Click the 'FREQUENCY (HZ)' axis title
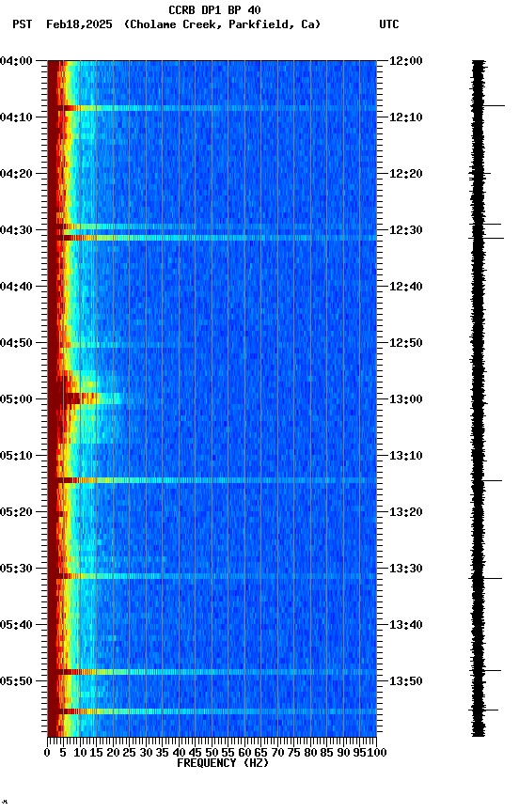The image size is (519, 812). pyautogui.click(x=223, y=763)
